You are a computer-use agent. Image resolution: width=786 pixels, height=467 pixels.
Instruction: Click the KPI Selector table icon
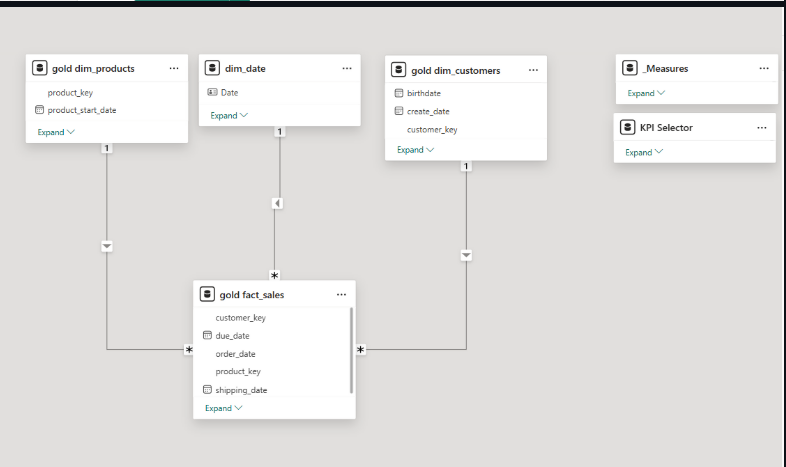[628, 127]
